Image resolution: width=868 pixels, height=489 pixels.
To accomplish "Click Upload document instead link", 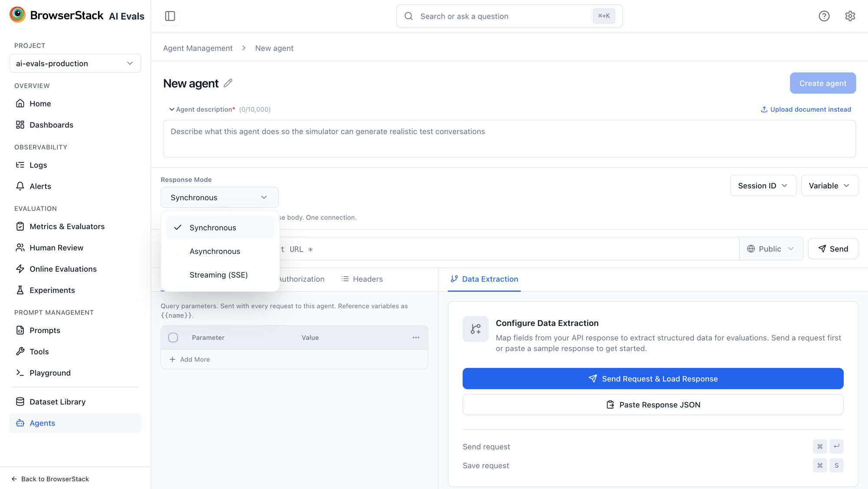I will point(806,109).
